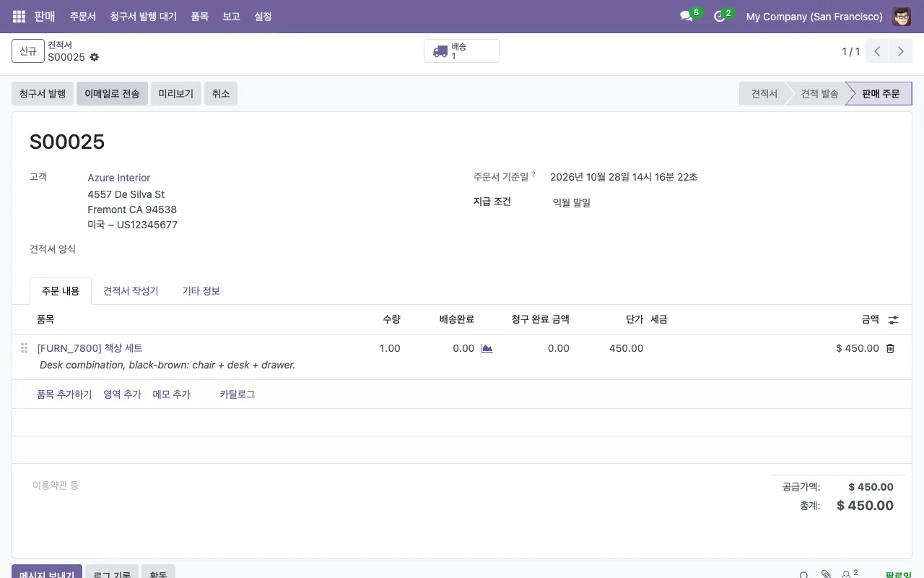Open the 주문서 menu
The image size is (924, 578).
(82, 16)
